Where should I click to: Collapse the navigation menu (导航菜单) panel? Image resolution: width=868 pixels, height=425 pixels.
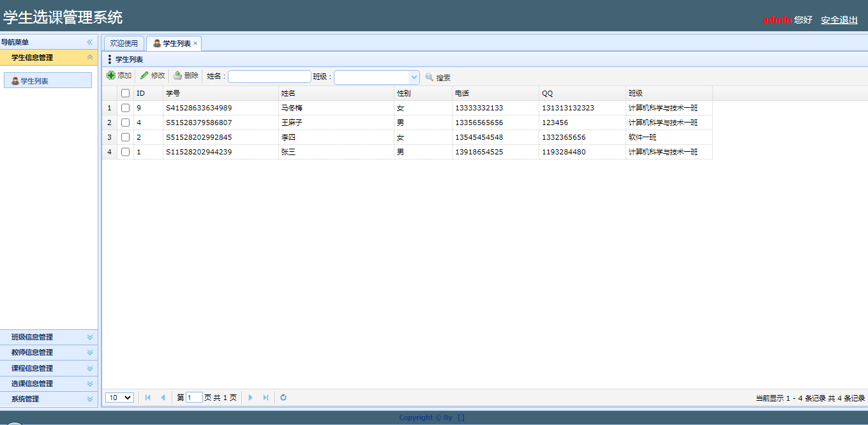(90, 42)
